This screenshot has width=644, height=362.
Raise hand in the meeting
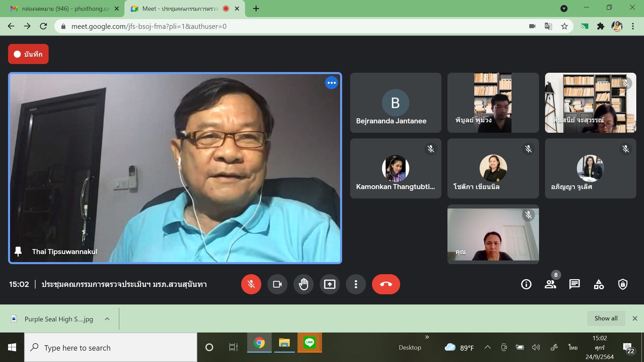click(303, 284)
